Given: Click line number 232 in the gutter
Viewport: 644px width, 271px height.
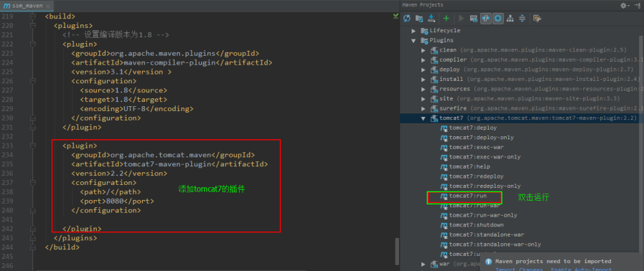Looking at the screenshot, I should [x=7, y=136].
